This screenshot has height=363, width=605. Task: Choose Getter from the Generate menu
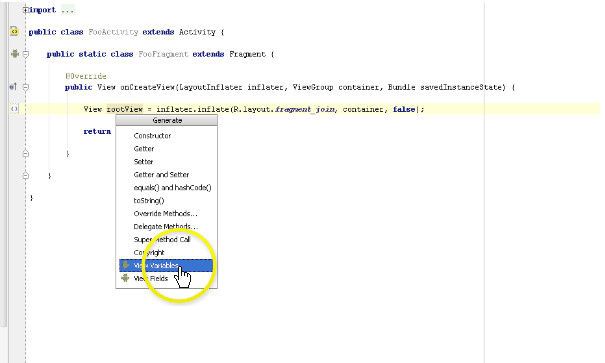pos(166,149)
